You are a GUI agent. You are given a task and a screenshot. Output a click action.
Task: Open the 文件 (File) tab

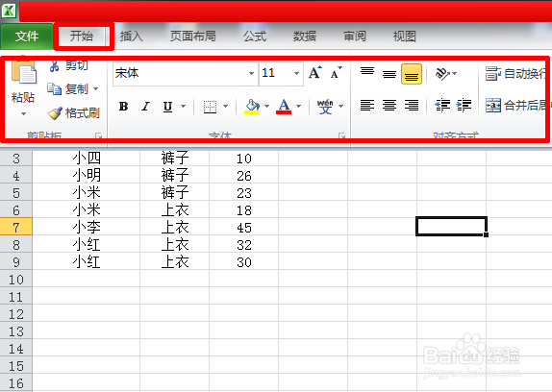click(x=27, y=36)
